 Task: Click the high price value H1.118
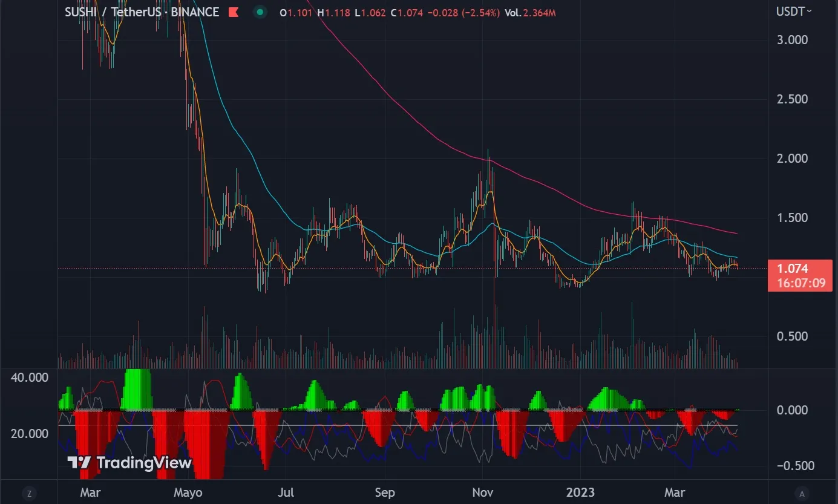click(x=333, y=12)
